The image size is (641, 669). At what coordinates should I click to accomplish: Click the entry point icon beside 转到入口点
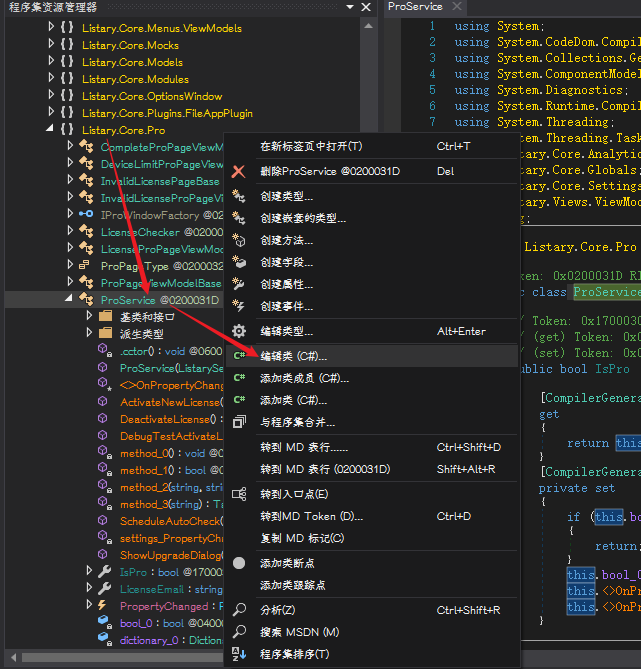pos(239,494)
